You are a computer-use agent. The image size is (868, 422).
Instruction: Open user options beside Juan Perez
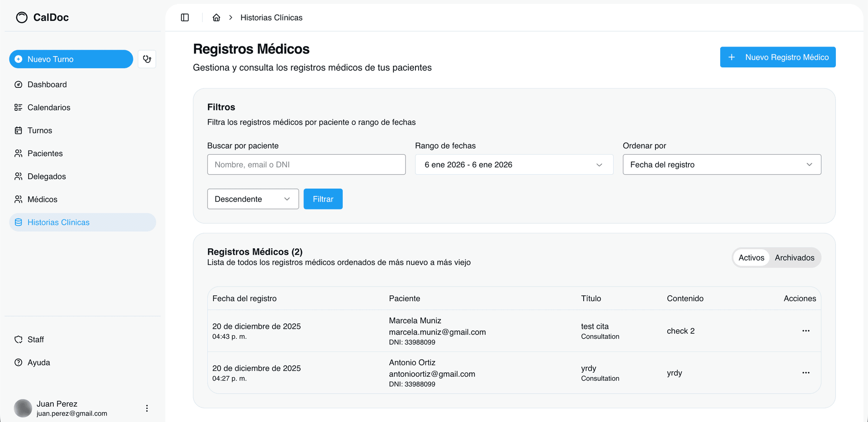point(147,408)
